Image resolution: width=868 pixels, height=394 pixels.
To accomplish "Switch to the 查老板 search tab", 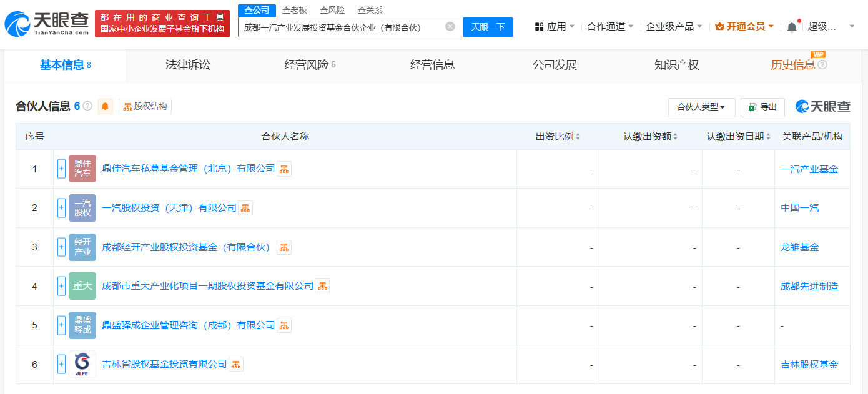I will tap(294, 10).
